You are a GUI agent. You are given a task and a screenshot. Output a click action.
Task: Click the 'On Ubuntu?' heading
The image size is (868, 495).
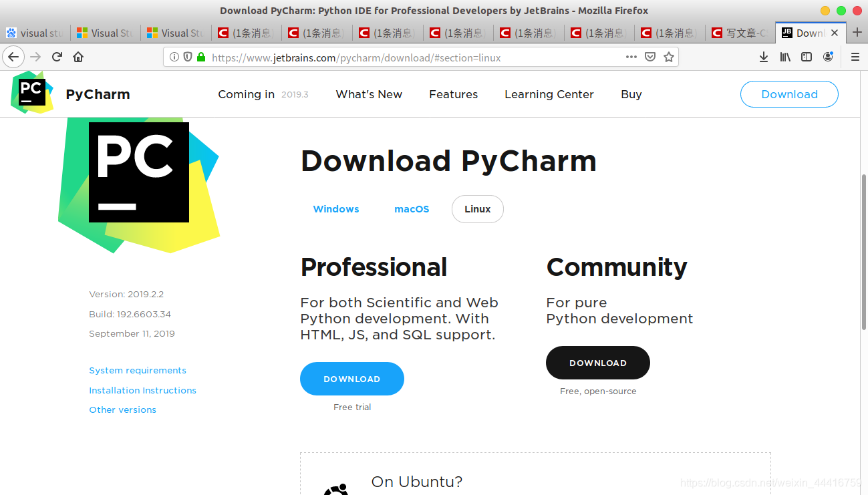pyautogui.click(x=417, y=482)
